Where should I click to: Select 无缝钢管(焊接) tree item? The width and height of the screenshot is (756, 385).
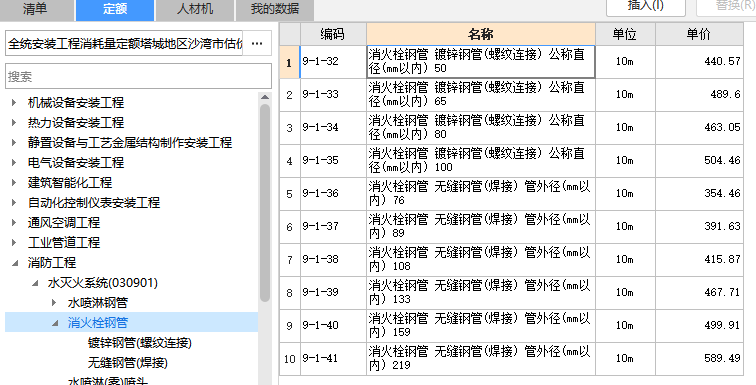(x=128, y=362)
